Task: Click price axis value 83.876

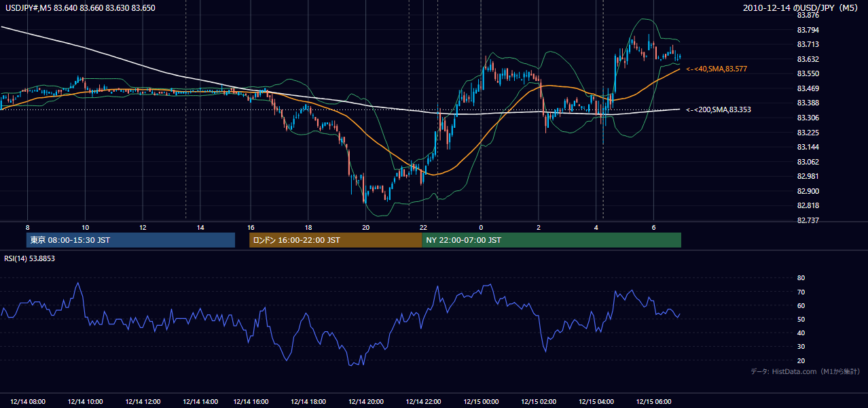Action: click(x=807, y=15)
